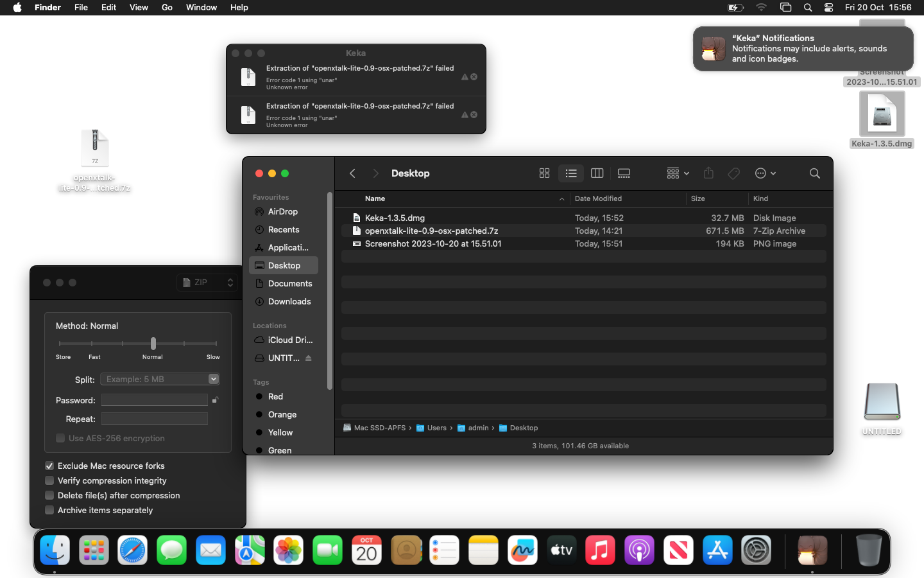This screenshot has height=578, width=924.
Task: Open the View menu
Action: click(139, 8)
